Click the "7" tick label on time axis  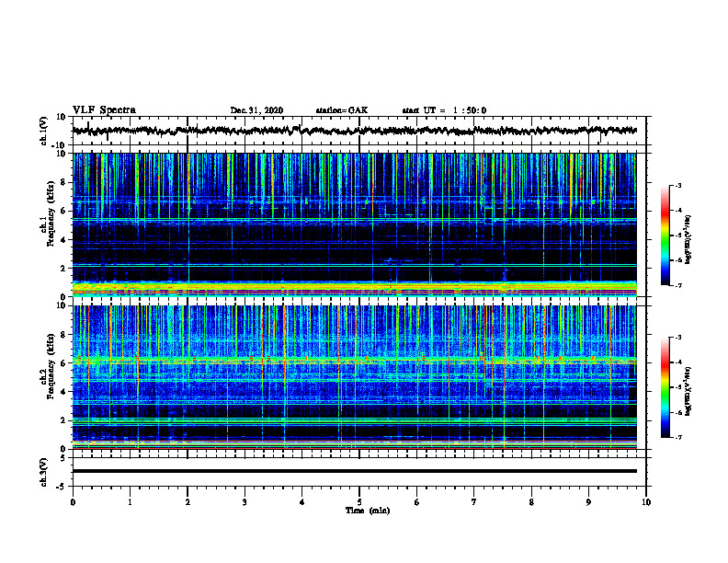click(x=474, y=502)
